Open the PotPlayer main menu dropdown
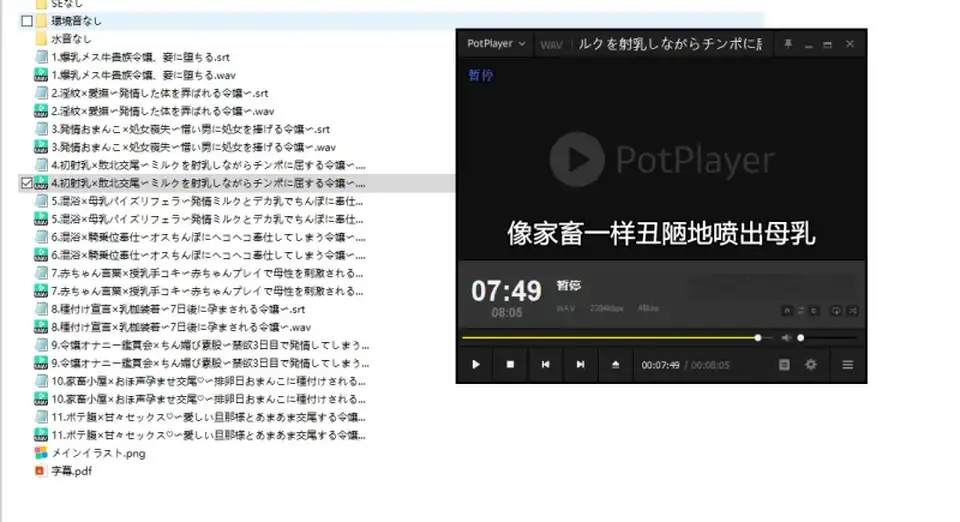The height and width of the screenshot is (522, 960). click(x=496, y=44)
